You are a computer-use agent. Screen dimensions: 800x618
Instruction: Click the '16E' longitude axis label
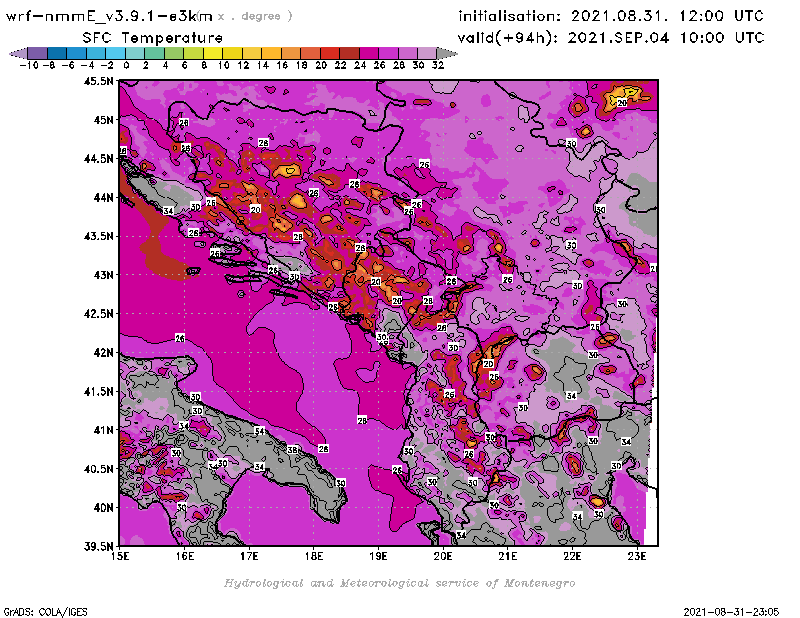[x=185, y=556]
